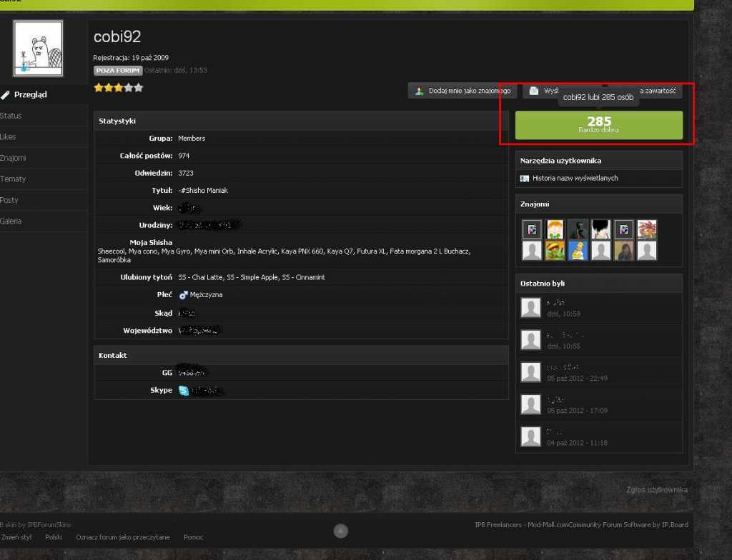This screenshot has width=732, height=560.
Task: Open the Status profile tab
Action: click(x=11, y=116)
